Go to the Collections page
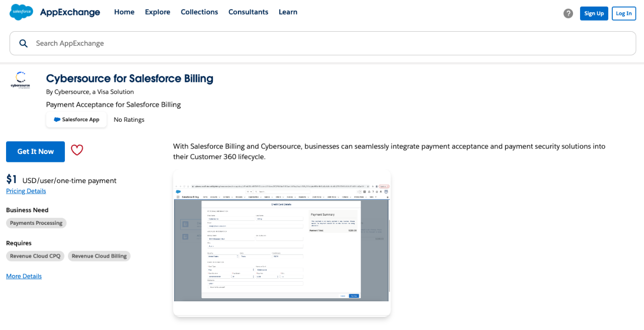Screen dimensions: 644x330 (x=199, y=12)
